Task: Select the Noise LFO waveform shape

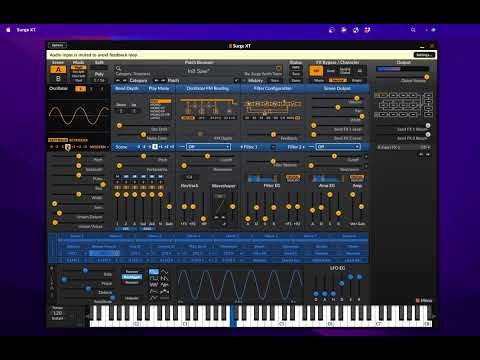Action: point(154,285)
